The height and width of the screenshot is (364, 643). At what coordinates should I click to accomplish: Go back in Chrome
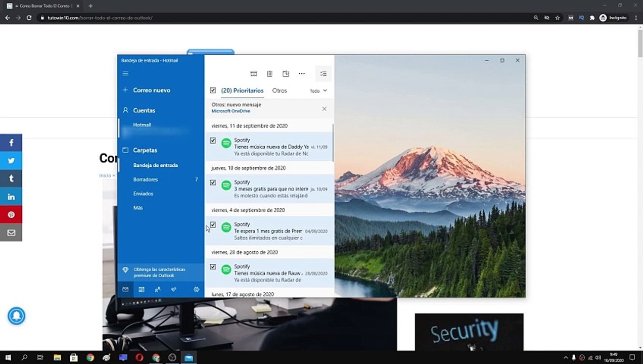[8, 18]
